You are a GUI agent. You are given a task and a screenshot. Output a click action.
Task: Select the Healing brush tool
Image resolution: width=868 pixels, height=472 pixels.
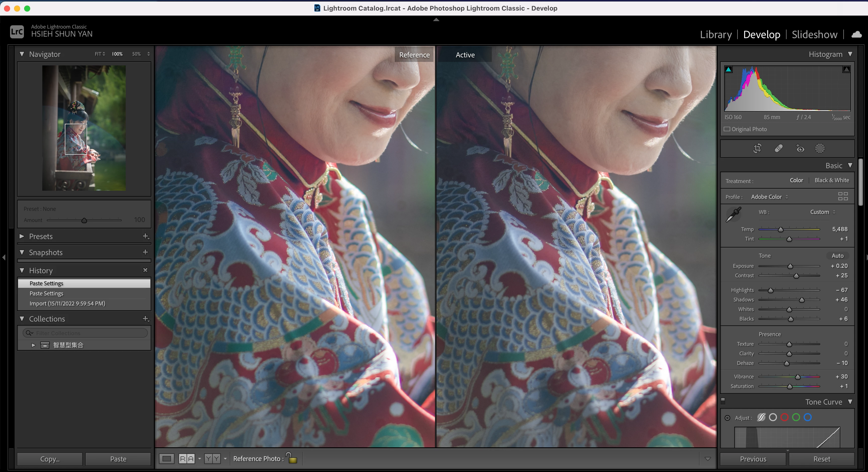pyautogui.click(x=778, y=148)
